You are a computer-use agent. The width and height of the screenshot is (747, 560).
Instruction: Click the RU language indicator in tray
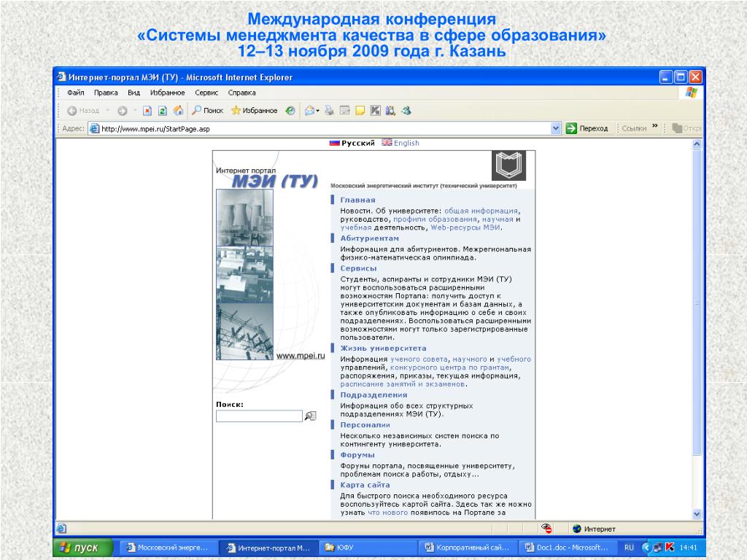click(630, 548)
